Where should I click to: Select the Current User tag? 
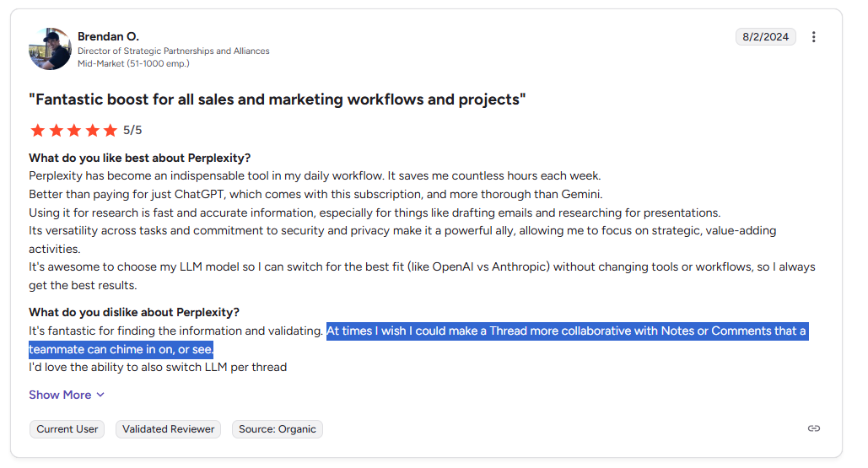pyautogui.click(x=67, y=429)
